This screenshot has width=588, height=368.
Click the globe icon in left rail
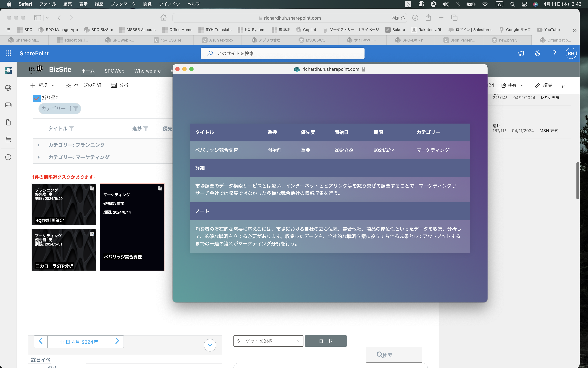(x=8, y=88)
